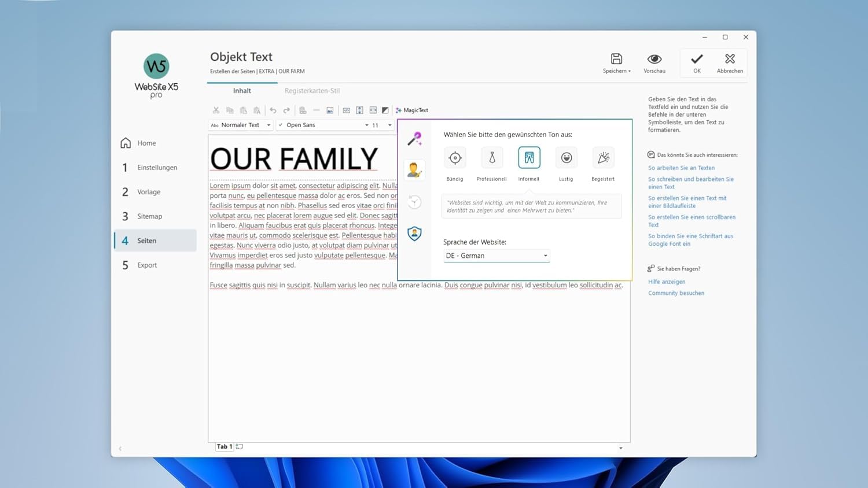The width and height of the screenshot is (868, 488).
Task: Expand the Normaler Text style dropdown
Action: click(240, 125)
